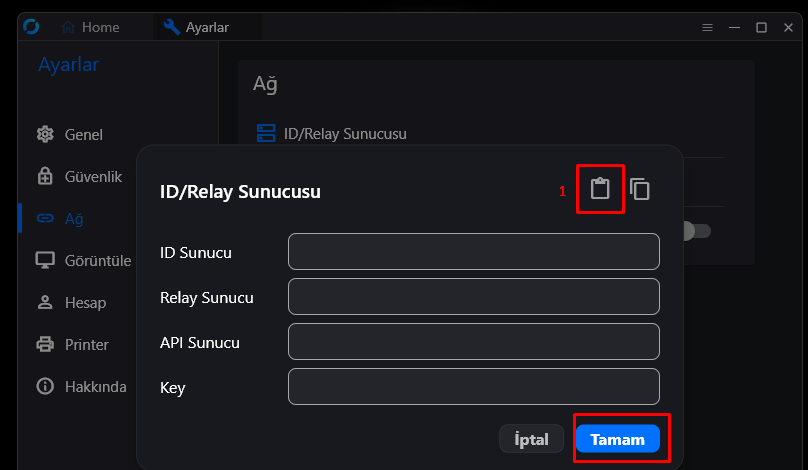The image size is (808, 470).
Task: Select the Ağ link icon in sidebar
Action: coord(45,218)
